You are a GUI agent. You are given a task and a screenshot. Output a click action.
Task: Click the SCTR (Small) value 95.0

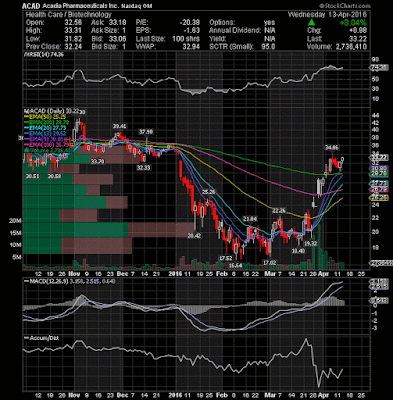(x=268, y=47)
